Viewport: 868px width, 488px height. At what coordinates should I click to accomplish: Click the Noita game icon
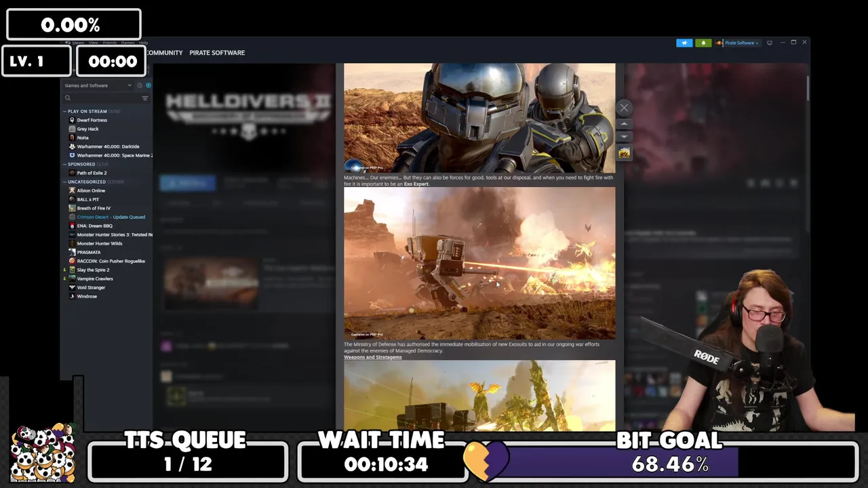coord(72,138)
